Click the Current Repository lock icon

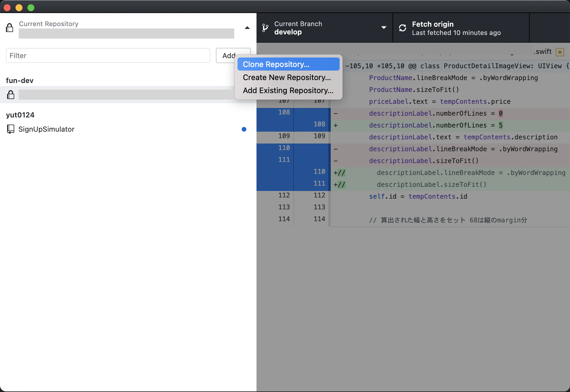tap(9, 28)
